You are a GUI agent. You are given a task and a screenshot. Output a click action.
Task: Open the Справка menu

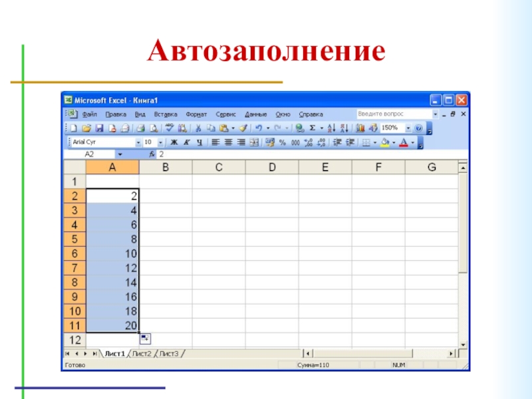[311, 114]
